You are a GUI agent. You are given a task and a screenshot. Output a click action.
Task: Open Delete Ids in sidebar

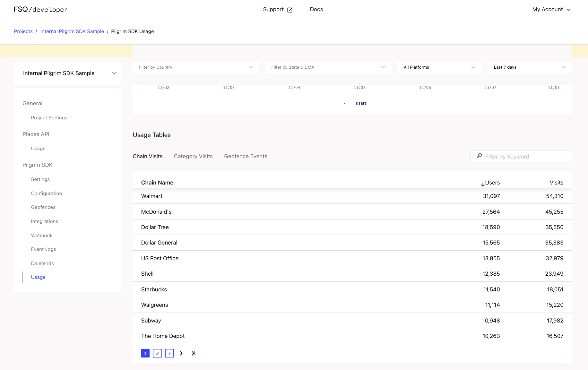42,263
